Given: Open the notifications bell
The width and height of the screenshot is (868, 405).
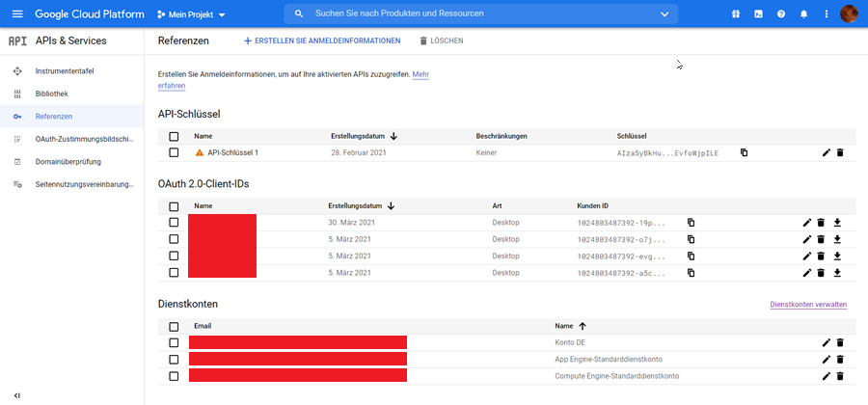Looking at the screenshot, I should pos(803,14).
